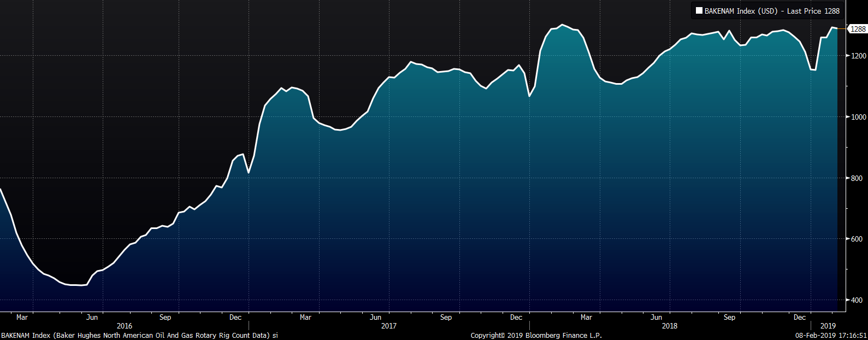Click the 1288 last price tag
Screen dimensions: 868x340
coord(858,29)
